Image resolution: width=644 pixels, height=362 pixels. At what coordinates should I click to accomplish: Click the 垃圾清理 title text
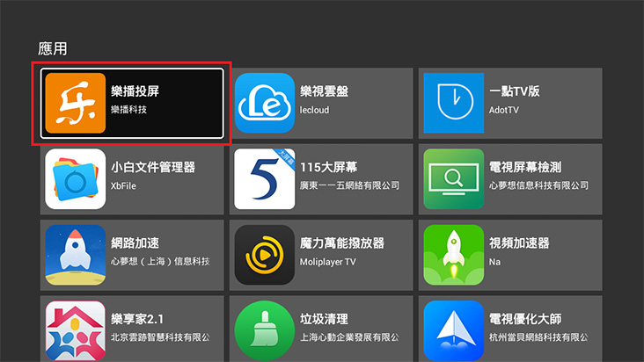(x=324, y=319)
